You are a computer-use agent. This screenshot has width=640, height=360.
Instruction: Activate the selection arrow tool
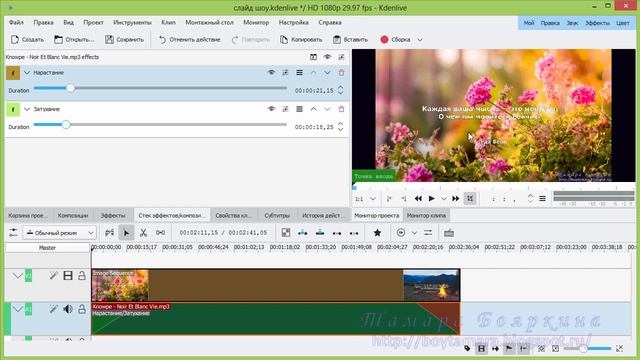126,233
